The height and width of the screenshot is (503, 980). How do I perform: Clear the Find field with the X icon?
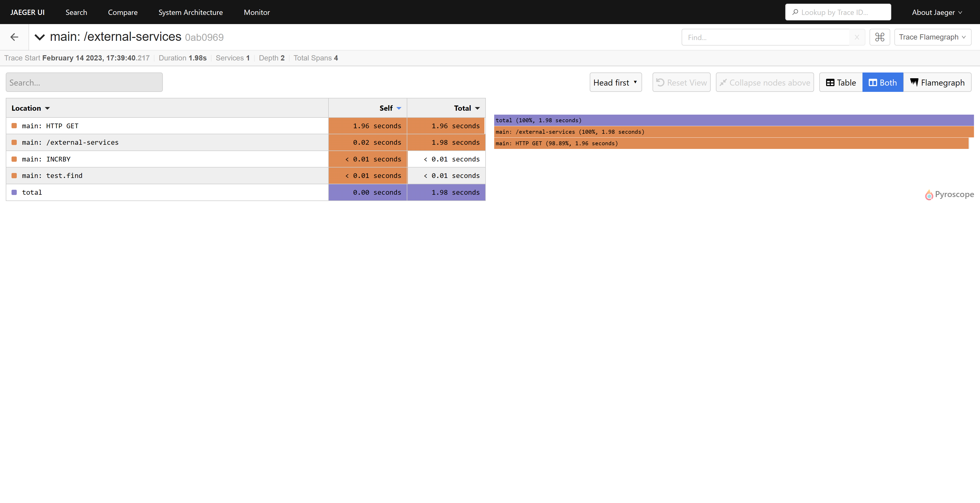857,37
